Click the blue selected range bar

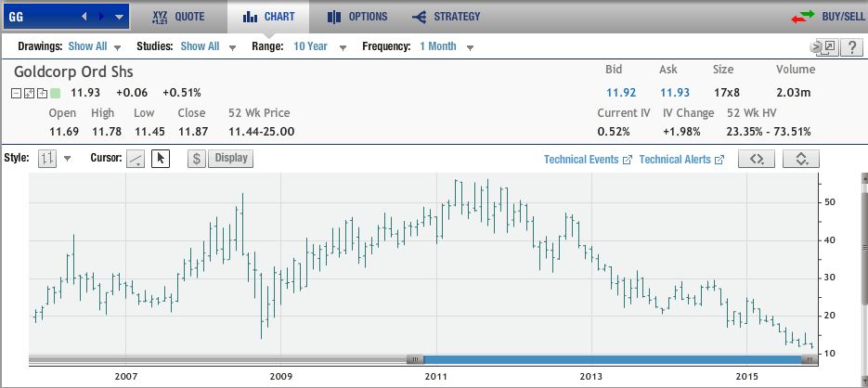tap(613, 359)
